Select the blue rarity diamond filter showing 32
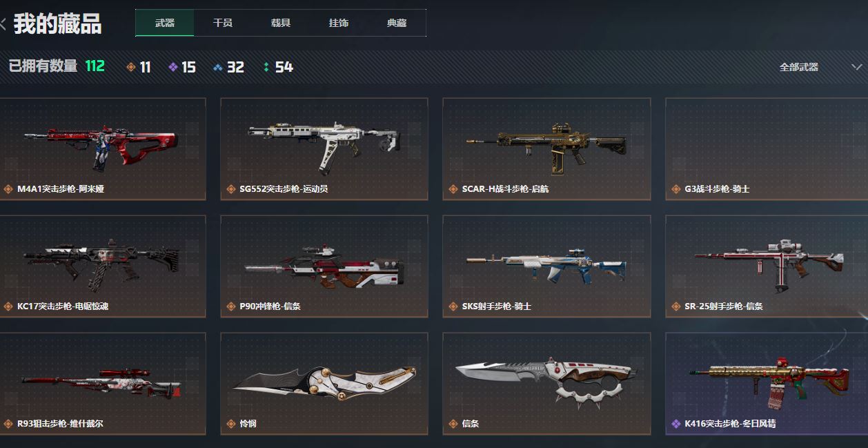868x448 pixels. click(x=228, y=67)
